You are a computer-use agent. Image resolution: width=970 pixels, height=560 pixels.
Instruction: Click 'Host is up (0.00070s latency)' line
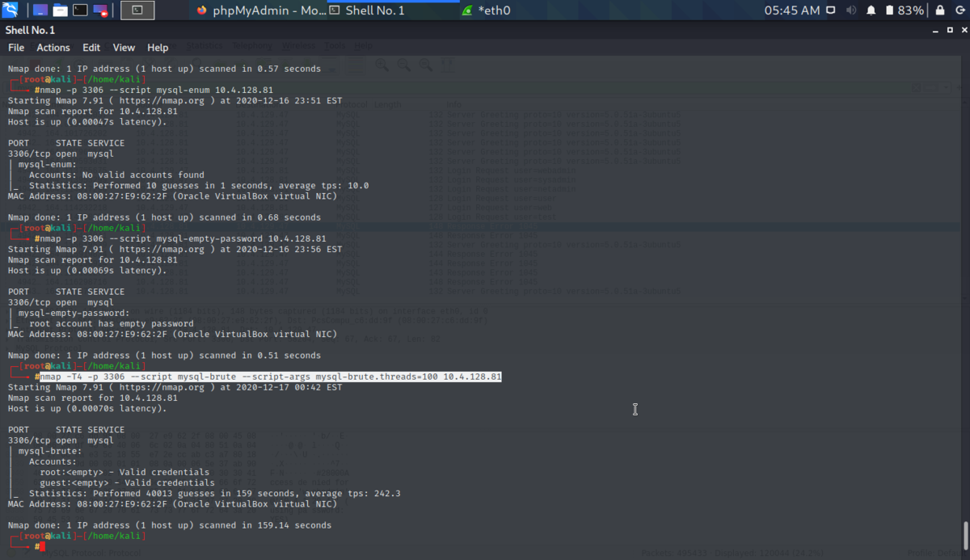click(x=86, y=409)
